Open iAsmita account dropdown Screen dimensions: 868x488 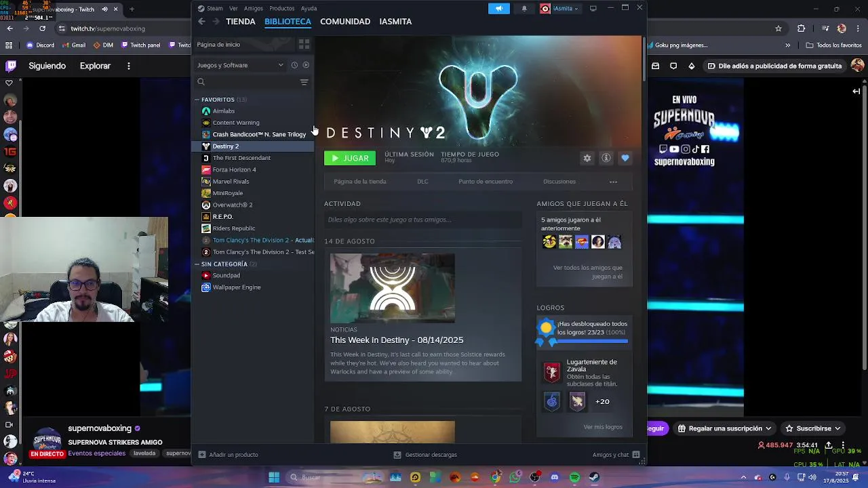560,8
